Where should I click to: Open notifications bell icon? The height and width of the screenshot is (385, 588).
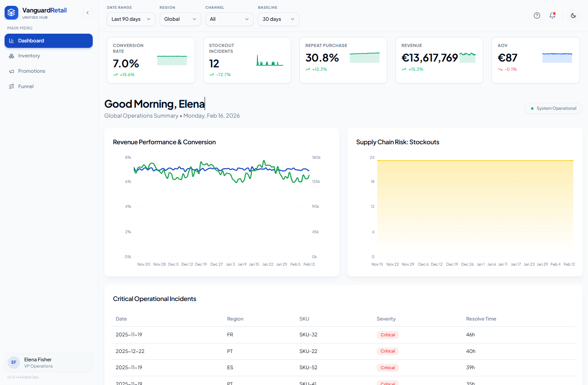tap(552, 15)
